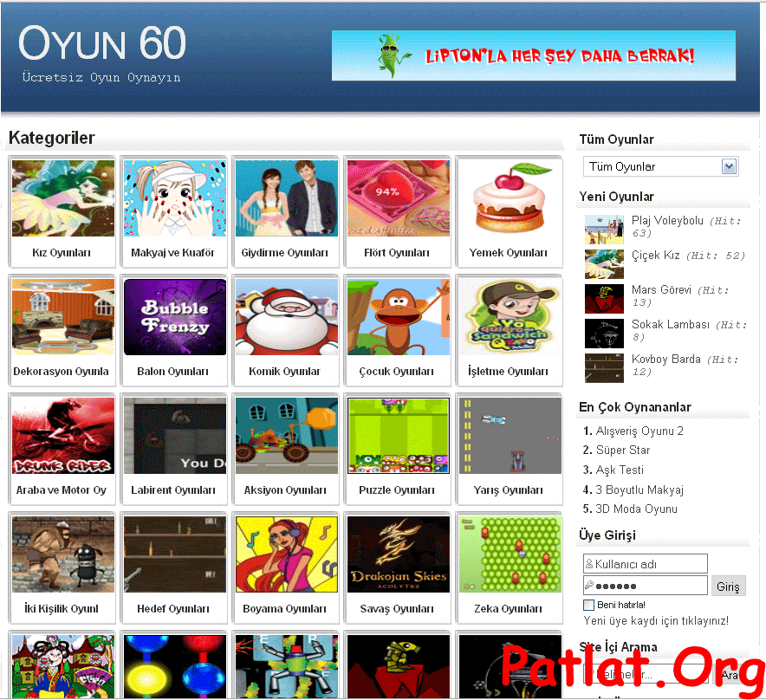
Task: Open the Drunk Rider Araba ve Motor image
Action: (63, 436)
